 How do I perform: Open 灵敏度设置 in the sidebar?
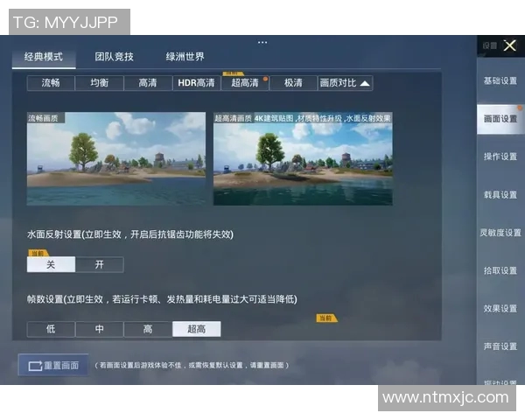500,233
